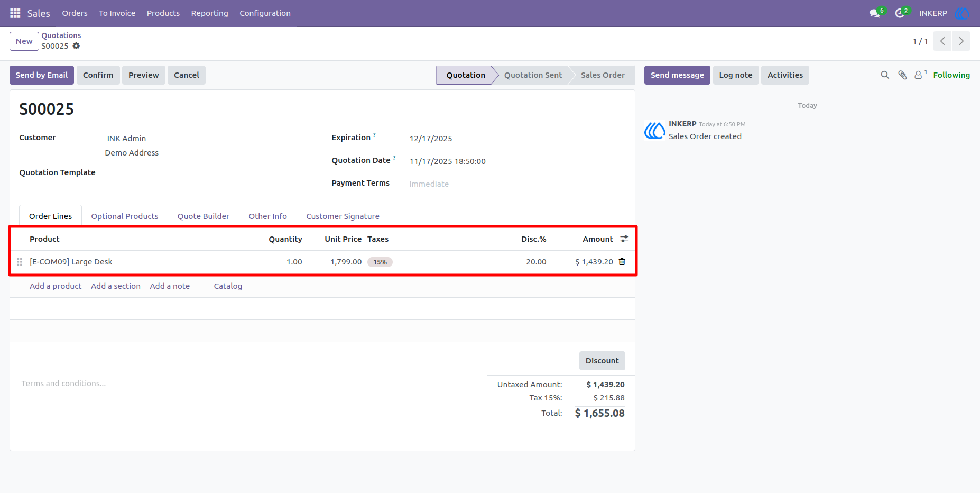Click the Preview button
Image resolution: width=980 pixels, height=493 pixels.
coord(143,75)
